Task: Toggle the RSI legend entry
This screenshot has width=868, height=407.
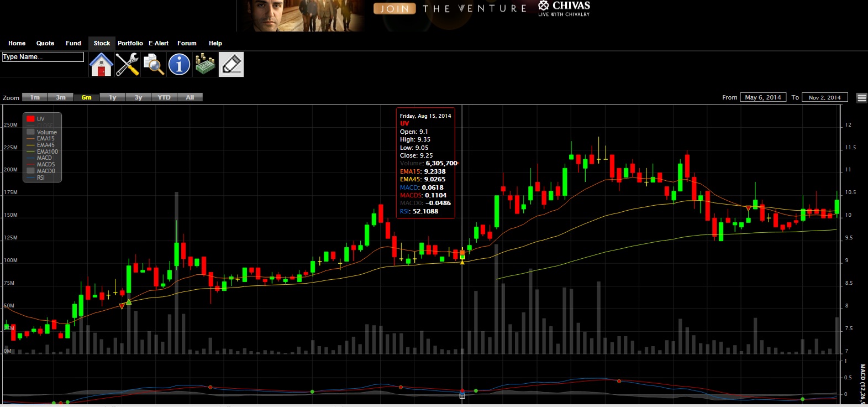Action: click(x=36, y=178)
